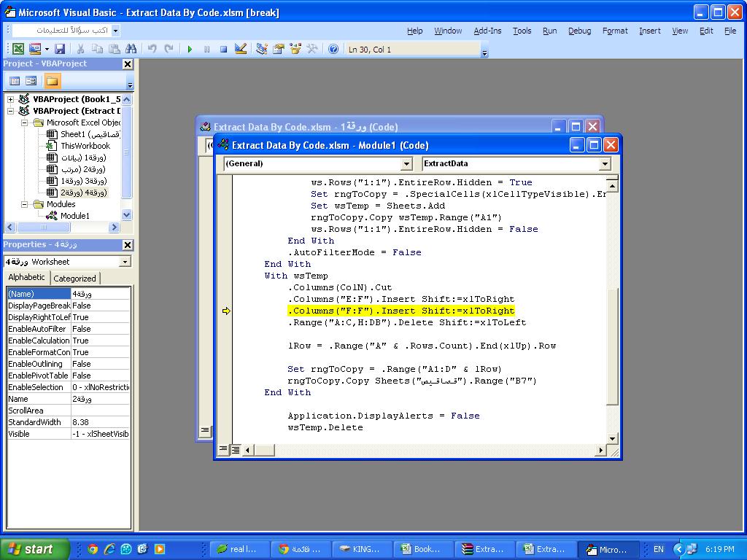Click the project tree scroll down arrow
747x560 pixels.
pos(127,215)
